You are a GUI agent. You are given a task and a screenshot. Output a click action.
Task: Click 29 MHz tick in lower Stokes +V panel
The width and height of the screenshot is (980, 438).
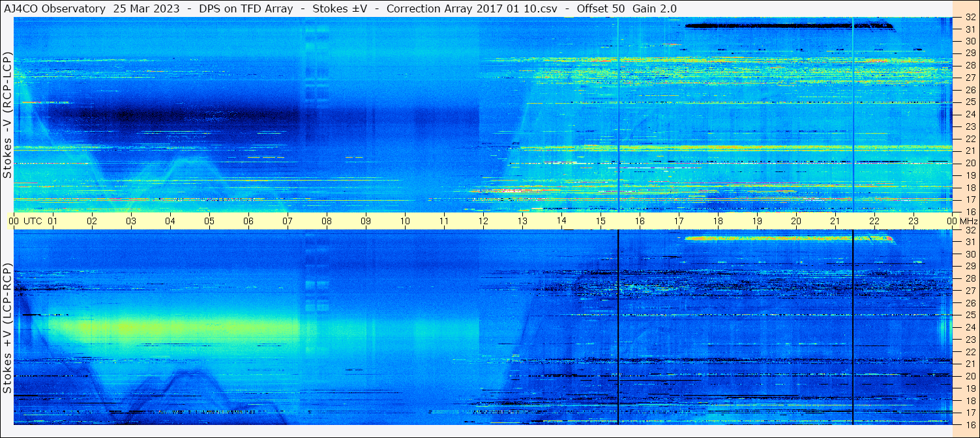click(x=970, y=267)
